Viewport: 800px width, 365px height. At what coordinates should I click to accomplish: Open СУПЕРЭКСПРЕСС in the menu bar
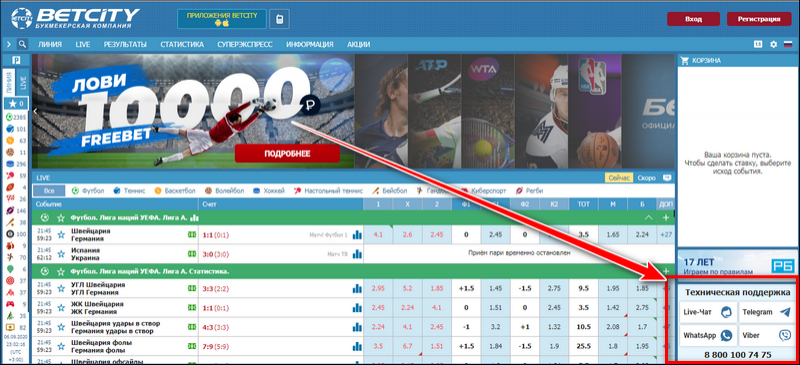[245, 44]
